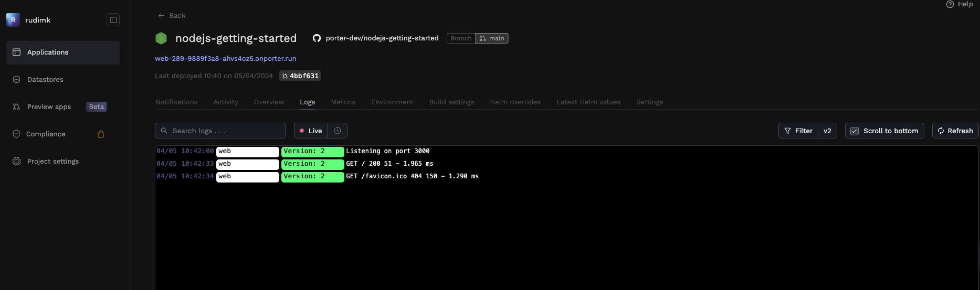Screen dimensions: 980x290
Task: Open the web-289 onporter.run URL
Action: tap(226, 59)
